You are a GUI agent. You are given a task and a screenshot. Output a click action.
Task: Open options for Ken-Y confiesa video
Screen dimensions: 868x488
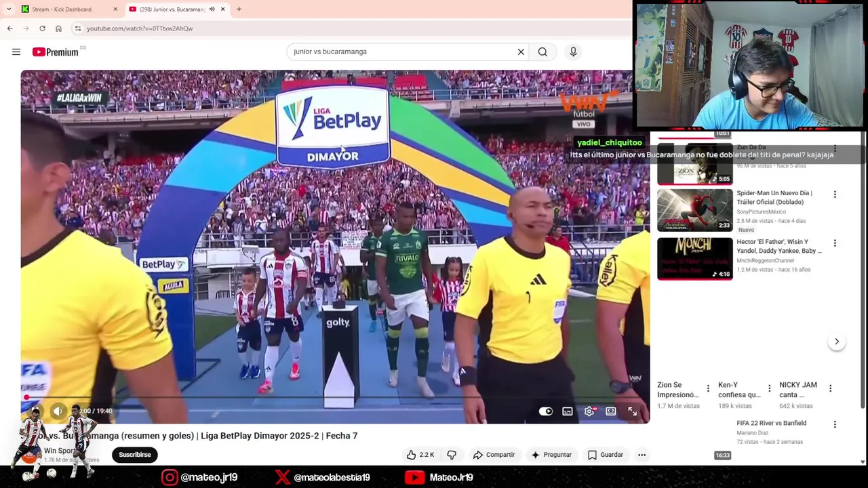(769, 388)
